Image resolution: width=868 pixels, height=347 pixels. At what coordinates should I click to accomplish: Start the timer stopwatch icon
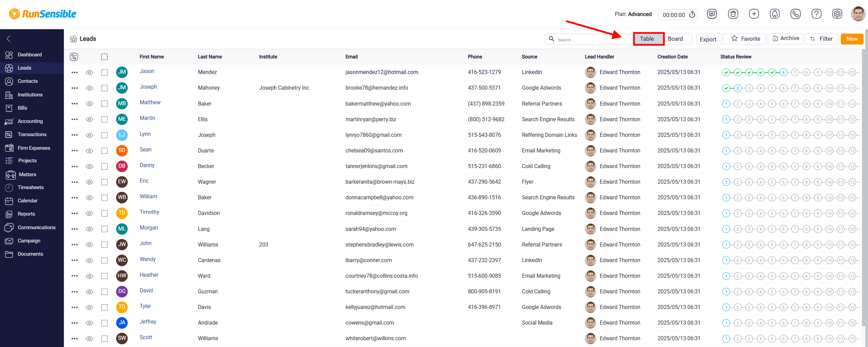(x=692, y=15)
